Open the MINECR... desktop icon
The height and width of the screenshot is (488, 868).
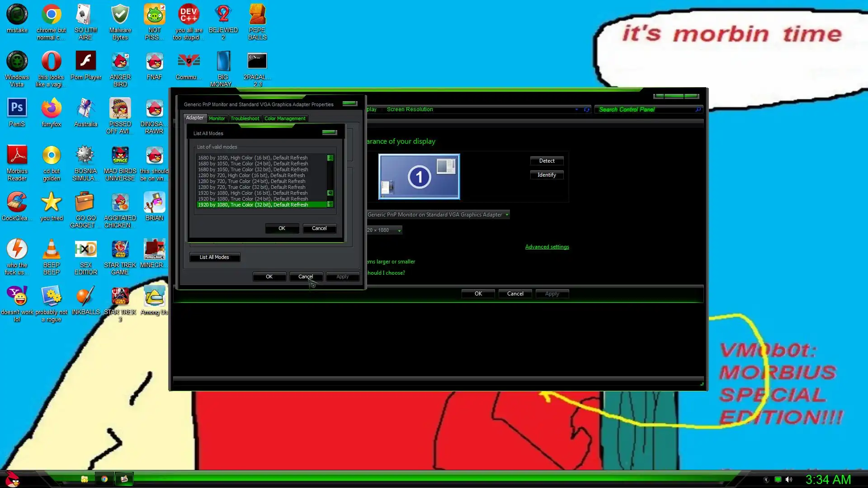[154, 249]
